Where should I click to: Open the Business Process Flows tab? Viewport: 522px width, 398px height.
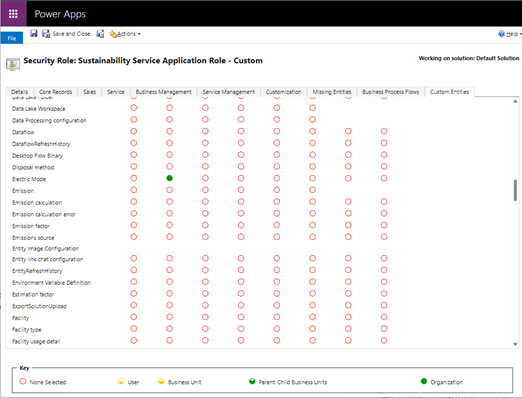(391, 92)
